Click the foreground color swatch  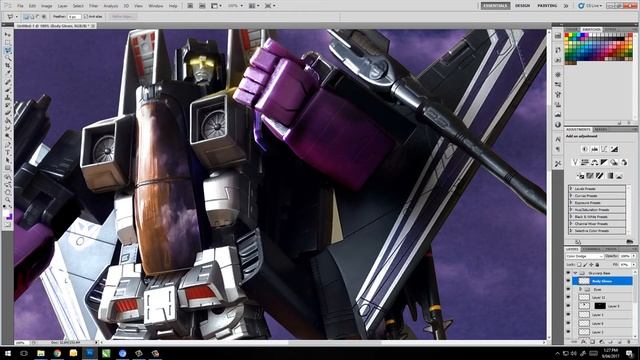pyautogui.click(x=7, y=214)
